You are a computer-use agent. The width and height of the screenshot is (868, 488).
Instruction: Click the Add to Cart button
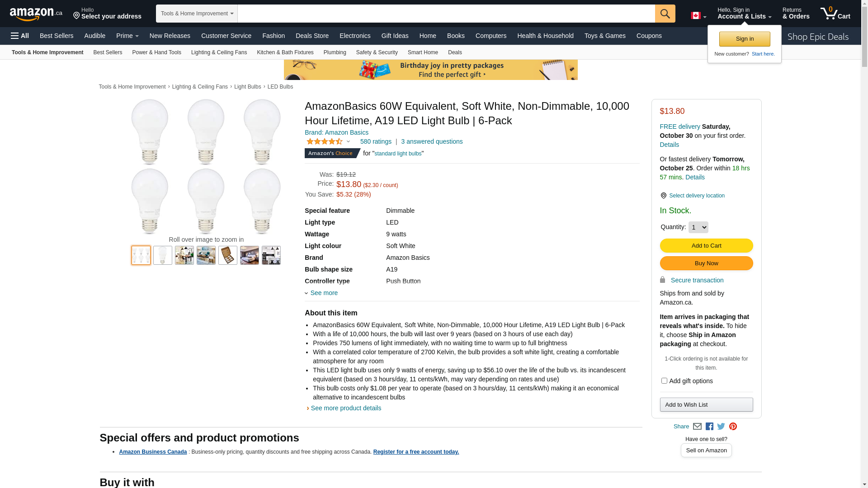[x=706, y=246]
